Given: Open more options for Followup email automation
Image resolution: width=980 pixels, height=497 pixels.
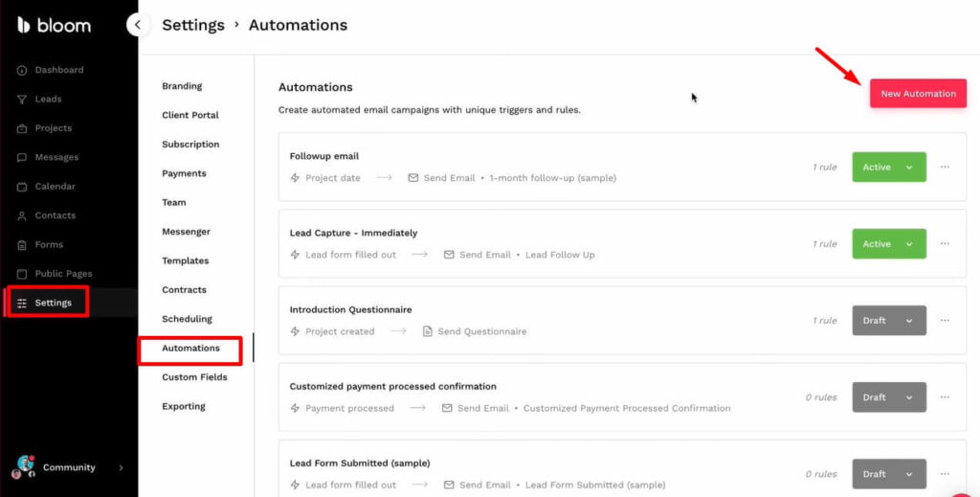Looking at the screenshot, I should click(x=945, y=168).
